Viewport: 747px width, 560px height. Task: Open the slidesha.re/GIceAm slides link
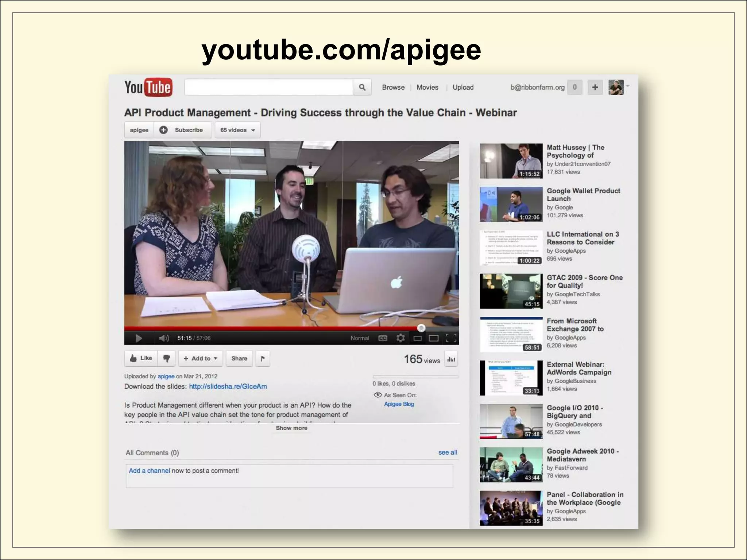(228, 386)
